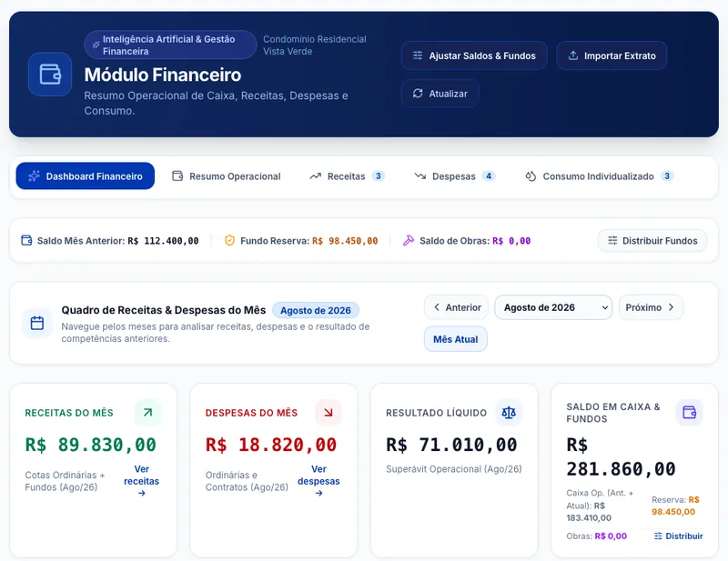
Task: Click the upward trend icon next to Receitas
Action: [316, 175]
